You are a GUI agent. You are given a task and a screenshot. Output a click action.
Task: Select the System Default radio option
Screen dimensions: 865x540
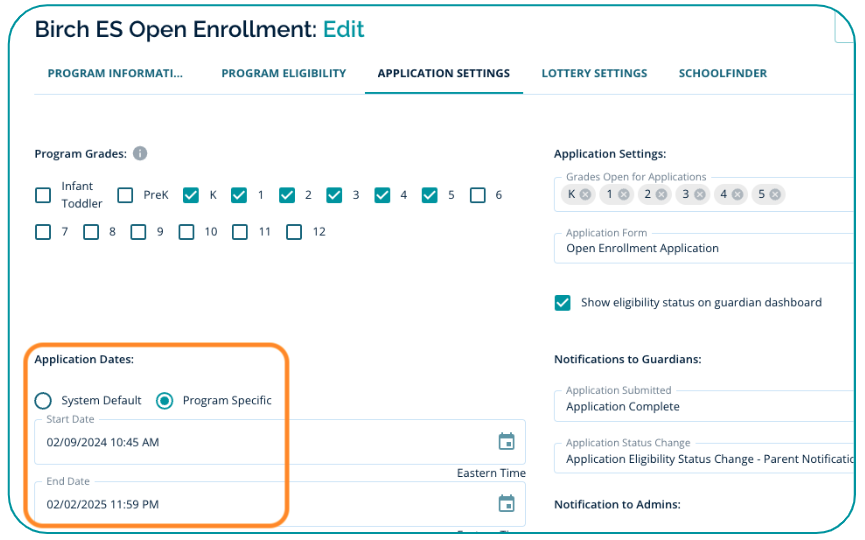coord(43,401)
